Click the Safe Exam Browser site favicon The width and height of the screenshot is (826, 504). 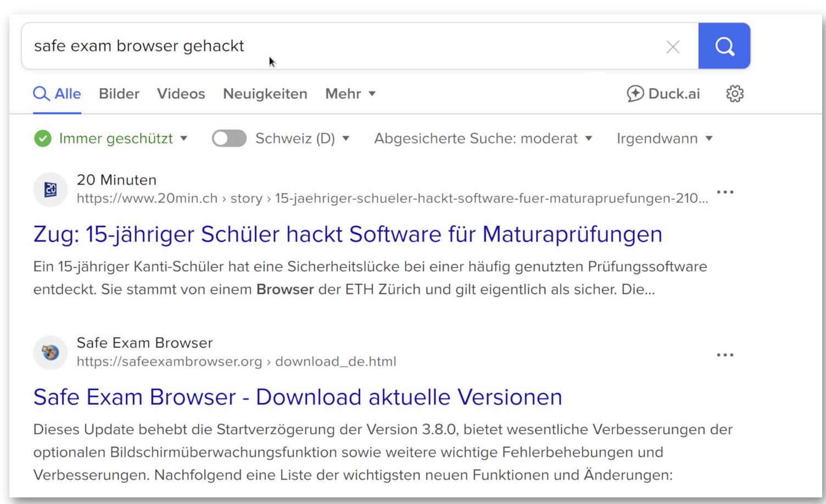pyautogui.click(x=51, y=352)
